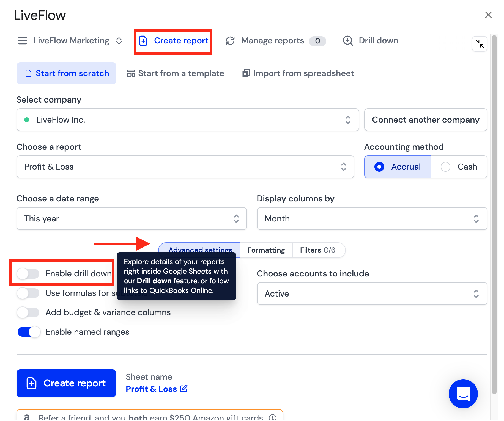
Task: Click the Refer a friend banner
Action: click(150, 416)
